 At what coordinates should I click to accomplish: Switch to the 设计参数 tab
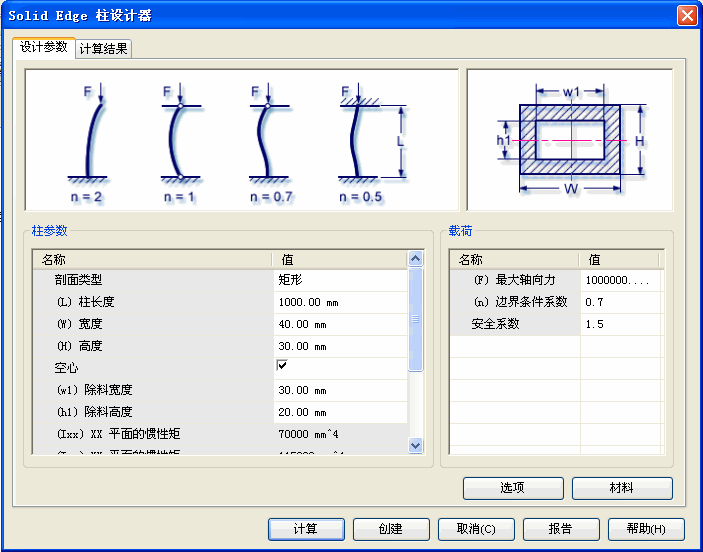(44, 47)
